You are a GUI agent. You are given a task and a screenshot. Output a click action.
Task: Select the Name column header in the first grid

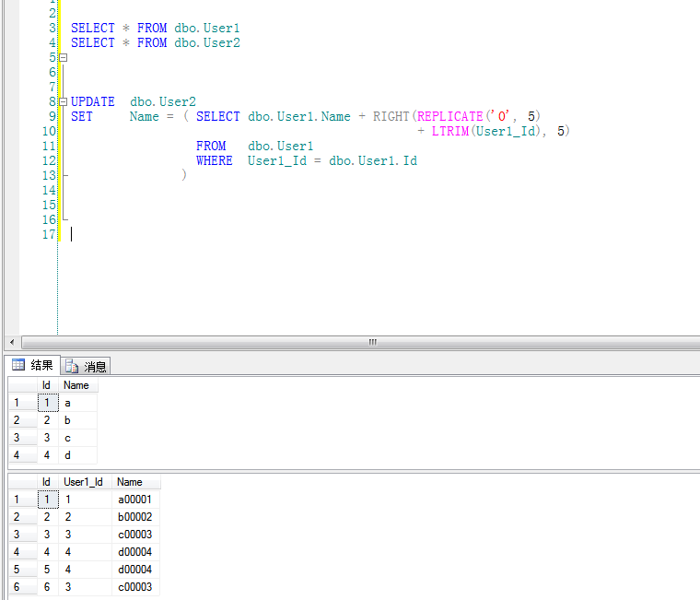[77, 385]
